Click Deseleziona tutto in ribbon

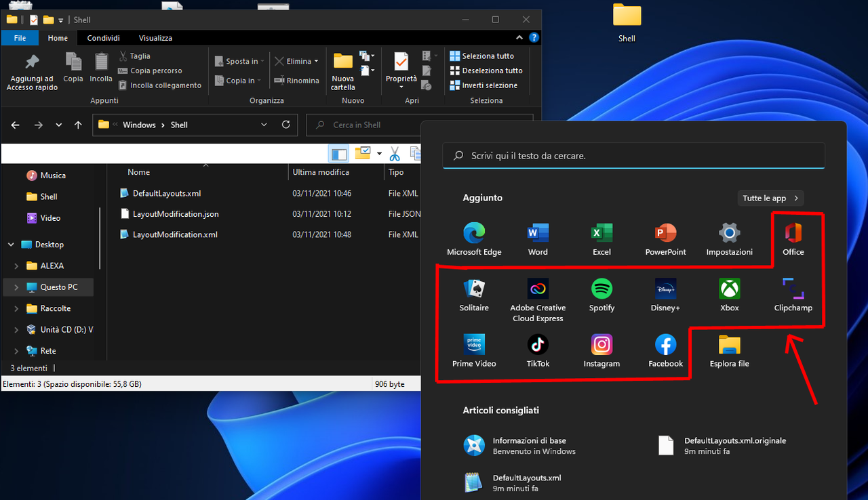click(x=486, y=70)
